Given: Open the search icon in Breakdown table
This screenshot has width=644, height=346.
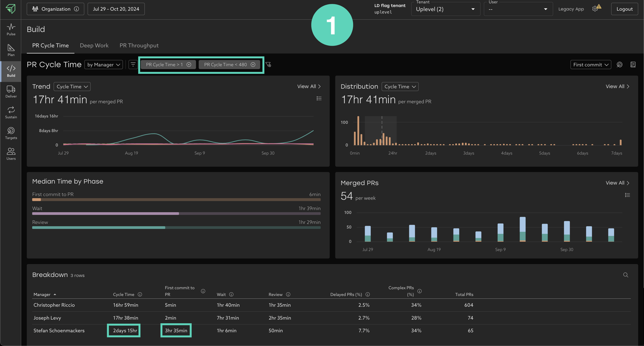Looking at the screenshot, I should point(626,275).
